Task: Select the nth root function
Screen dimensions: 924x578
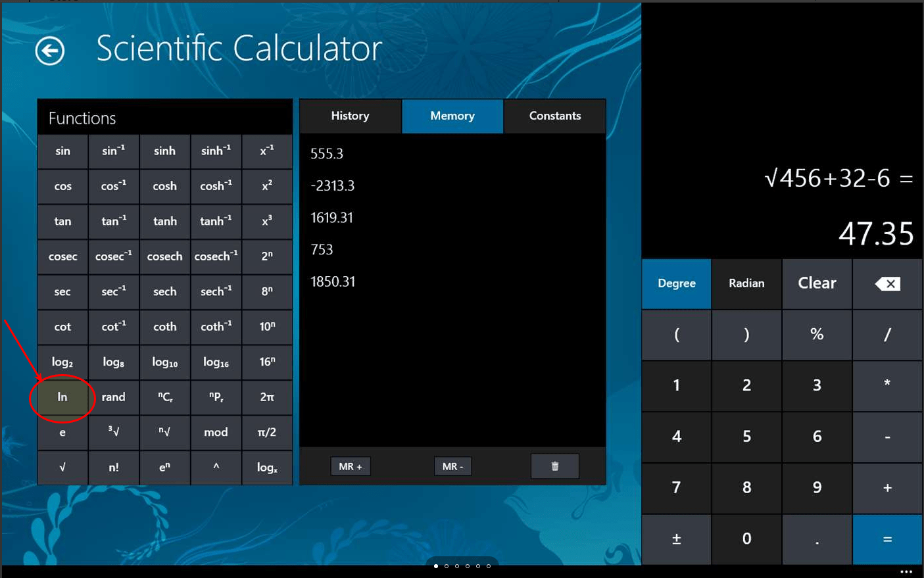Action: coord(164,432)
